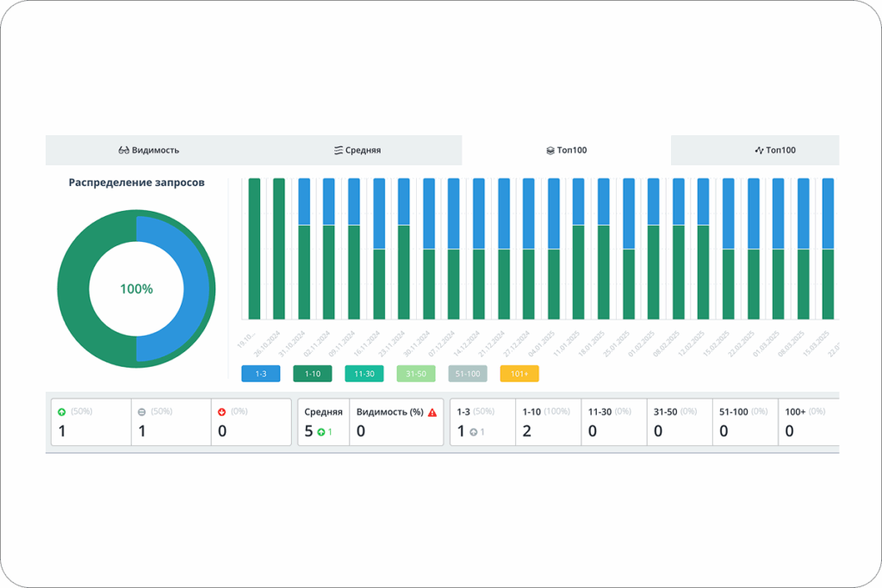This screenshot has width=882, height=588.
Task: Select the Топ100 tab with the layers icon
Action: (567, 150)
